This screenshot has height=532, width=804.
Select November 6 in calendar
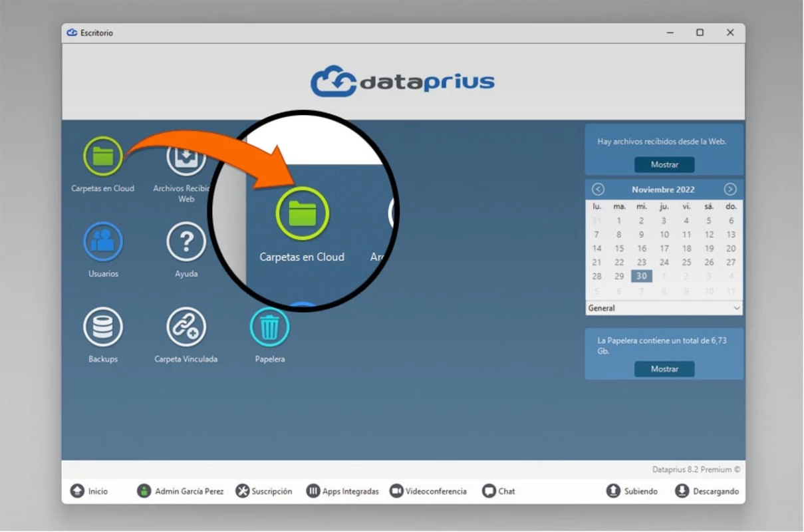pyautogui.click(x=731, y=221)
